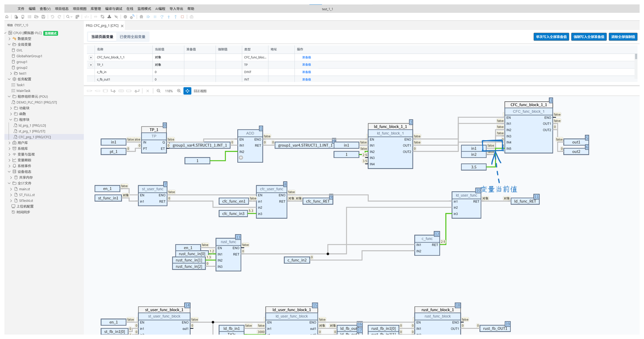
Task: Select ld_prg_1 [PRG/LD] in project tree
Action: coord(32,126)
